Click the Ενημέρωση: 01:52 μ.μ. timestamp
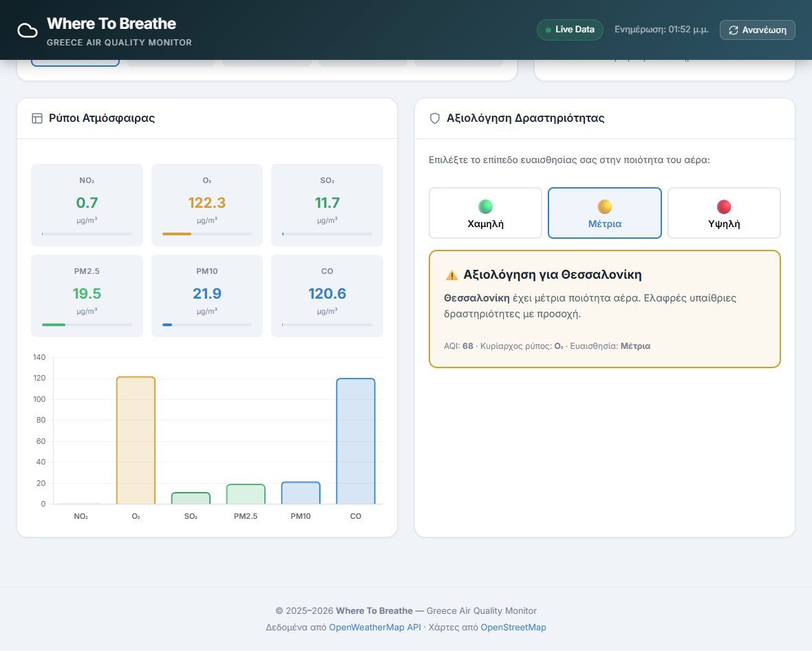The height and width of the screenshot is (651, 812). (x=661, y=30)
